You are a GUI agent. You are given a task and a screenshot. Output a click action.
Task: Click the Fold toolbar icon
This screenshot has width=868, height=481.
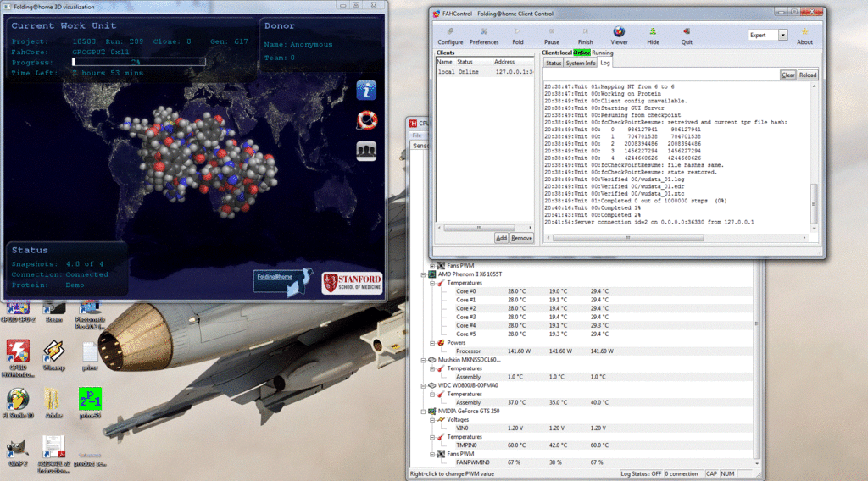(x=518, y=36)
